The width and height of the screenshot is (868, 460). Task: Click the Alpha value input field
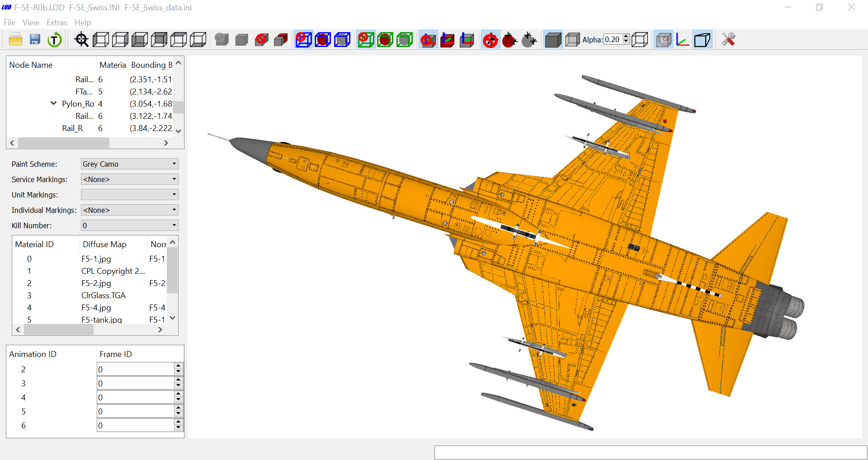(613, 39)
